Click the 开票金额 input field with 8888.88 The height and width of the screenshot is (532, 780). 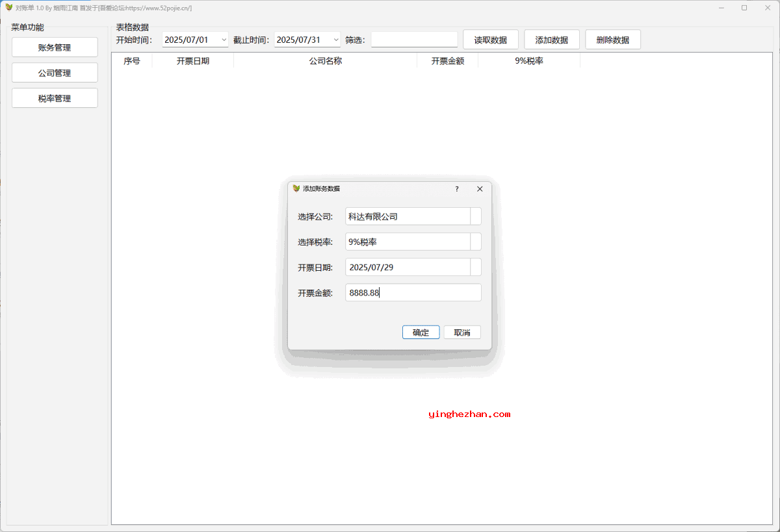tap(413, 292)
